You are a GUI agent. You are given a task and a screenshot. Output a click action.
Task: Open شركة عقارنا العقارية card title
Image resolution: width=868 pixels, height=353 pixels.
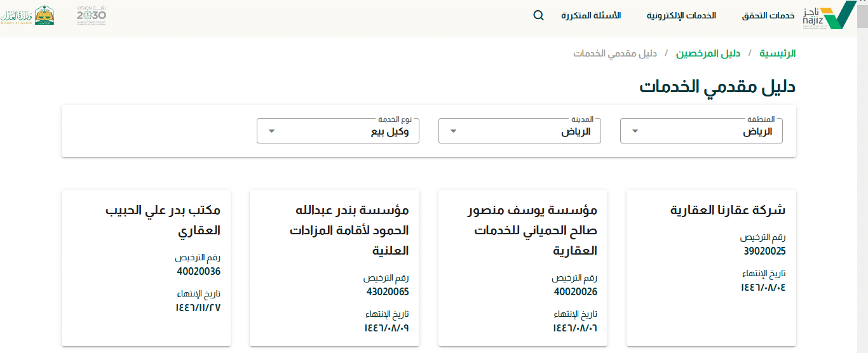[728, 210]
